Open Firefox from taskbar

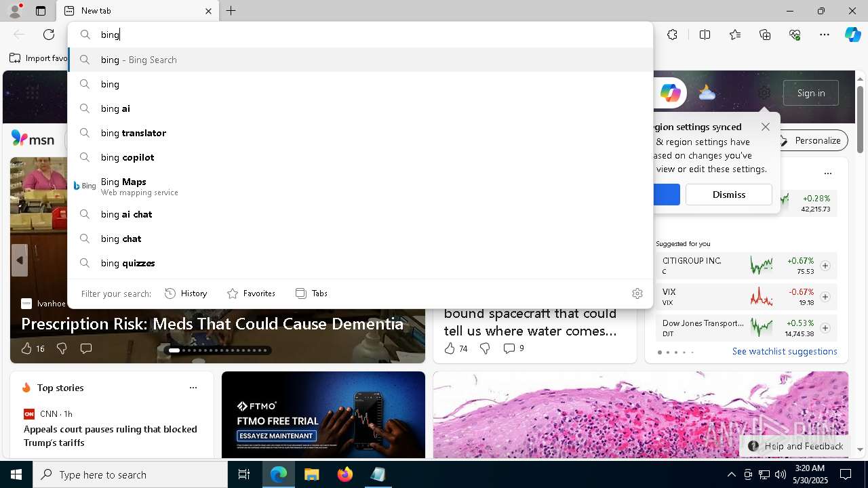point(345,474)
